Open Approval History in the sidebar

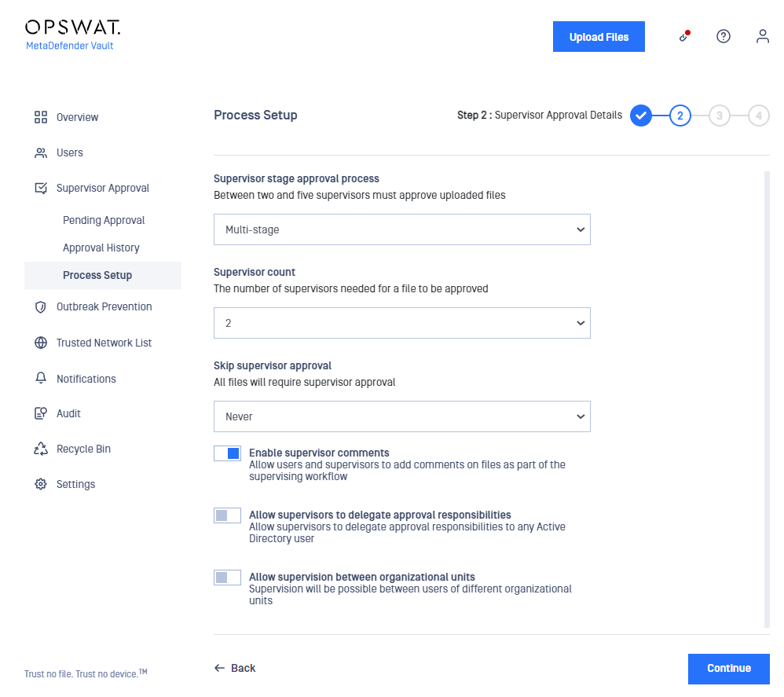(101, 248)
